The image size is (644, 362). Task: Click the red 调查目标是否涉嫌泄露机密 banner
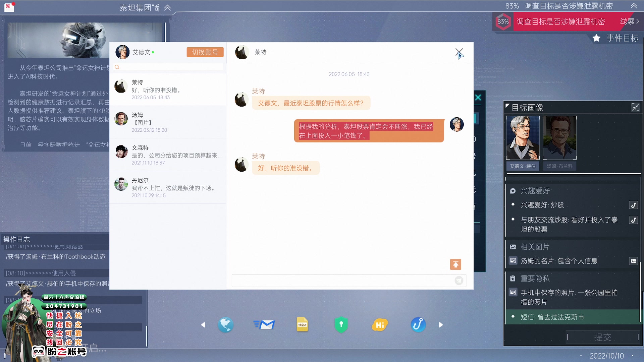561,22
